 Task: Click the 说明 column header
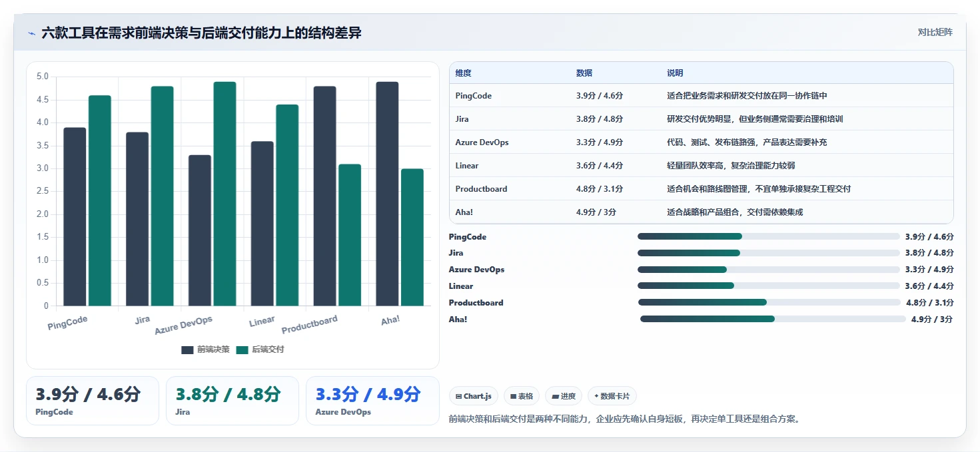pyautogui.click(x=675, y=73)
